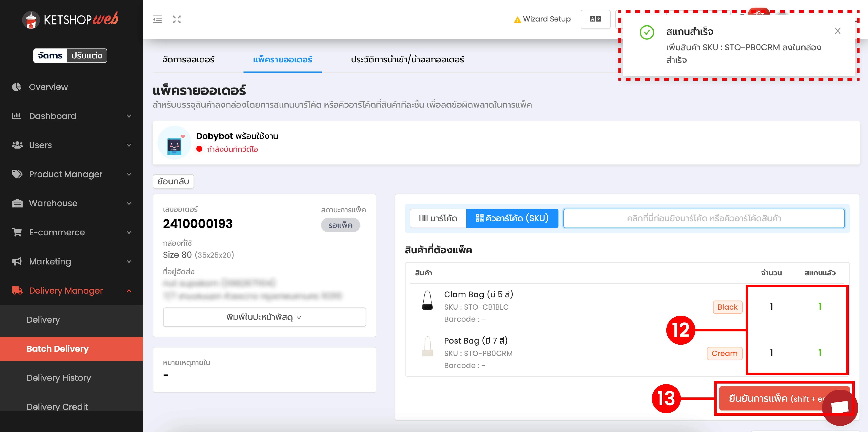Expand the Users menu chevron
Viewport: 868px width, 432px height.
pos(129,145)
